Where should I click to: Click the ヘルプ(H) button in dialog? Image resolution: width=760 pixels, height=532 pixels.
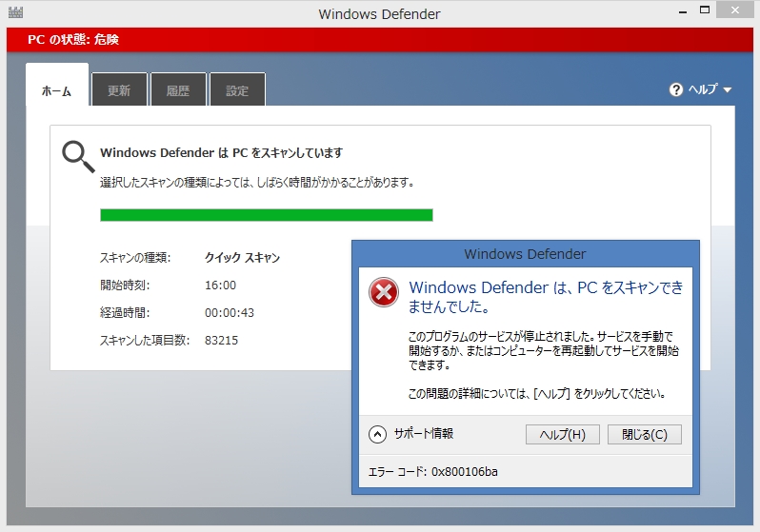coord(563,435)
